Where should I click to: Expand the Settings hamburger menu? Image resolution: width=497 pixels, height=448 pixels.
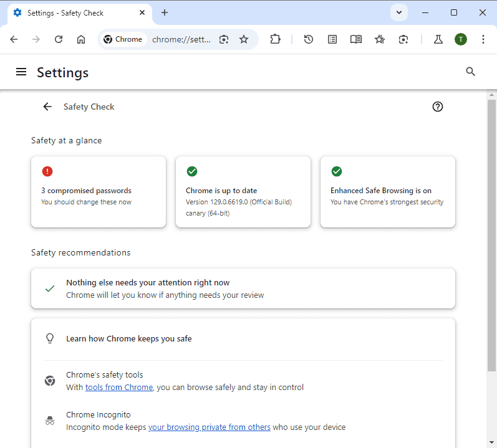[x=21, y=72]
